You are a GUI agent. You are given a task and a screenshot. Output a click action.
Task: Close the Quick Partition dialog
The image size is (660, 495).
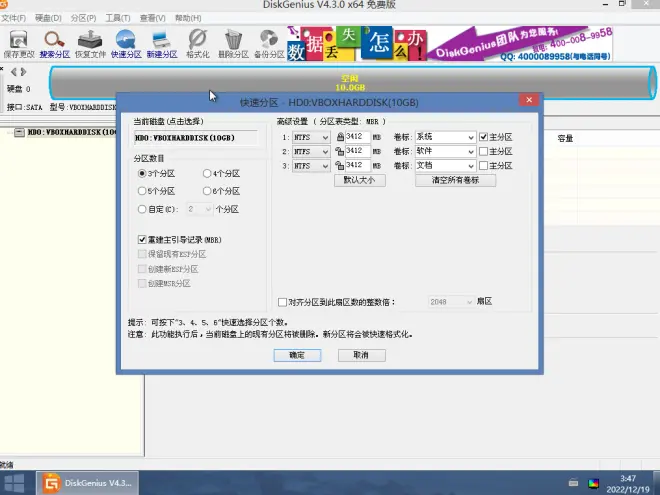coord(529,100)
